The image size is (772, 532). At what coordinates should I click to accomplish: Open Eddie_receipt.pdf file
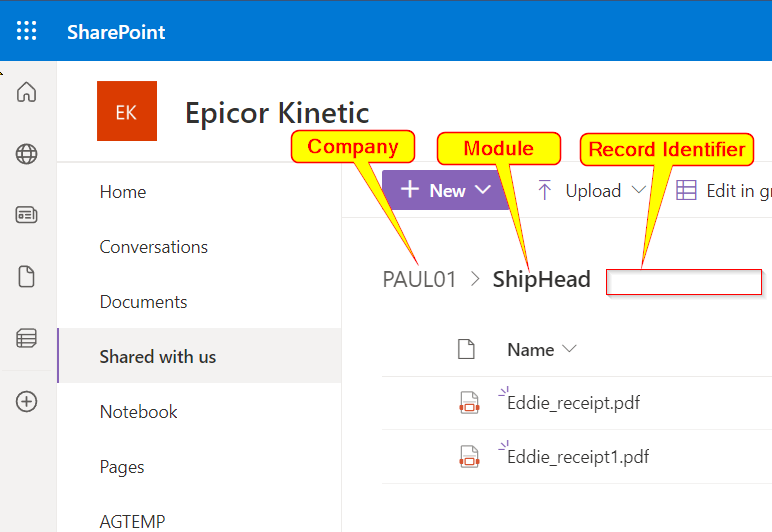coord(573,403)
